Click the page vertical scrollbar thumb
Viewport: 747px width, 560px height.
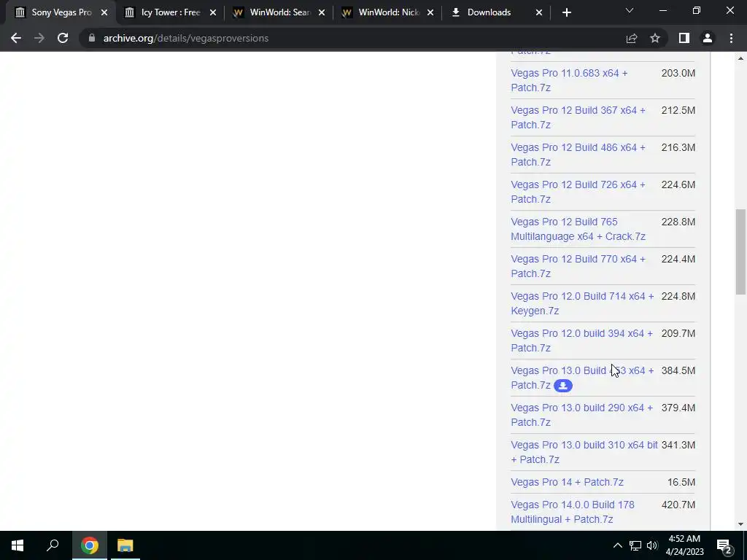[740, 252]
